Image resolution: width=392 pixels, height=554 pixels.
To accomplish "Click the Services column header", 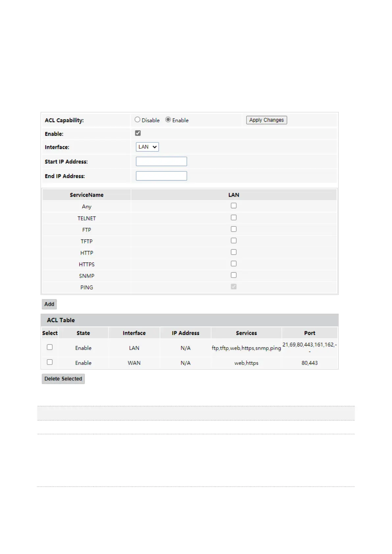I will point(247,333).
